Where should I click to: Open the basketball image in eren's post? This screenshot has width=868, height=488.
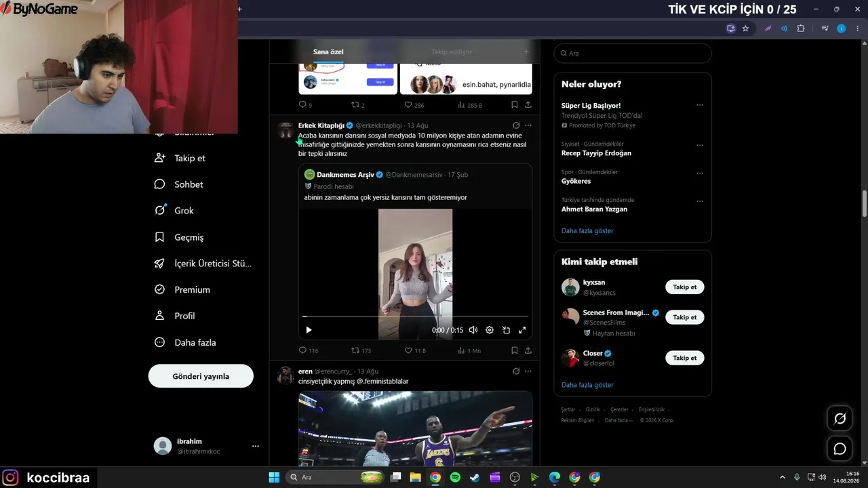tap(415, 428)
